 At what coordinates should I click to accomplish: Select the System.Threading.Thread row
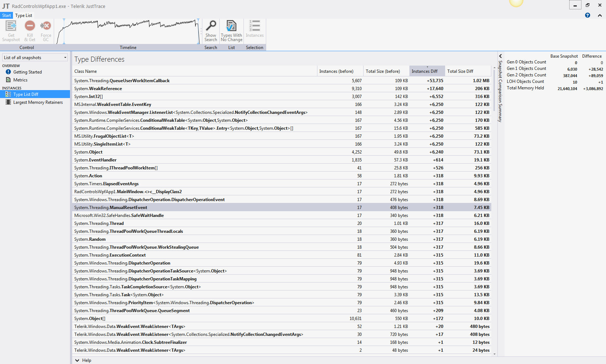tap(282, 223)
